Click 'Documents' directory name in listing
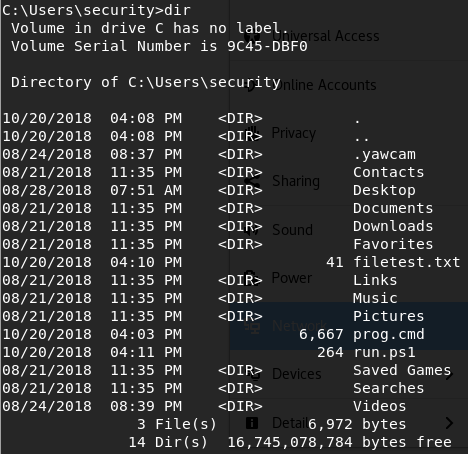The height and width of the screenshot is (454, 468). point(393,208)
